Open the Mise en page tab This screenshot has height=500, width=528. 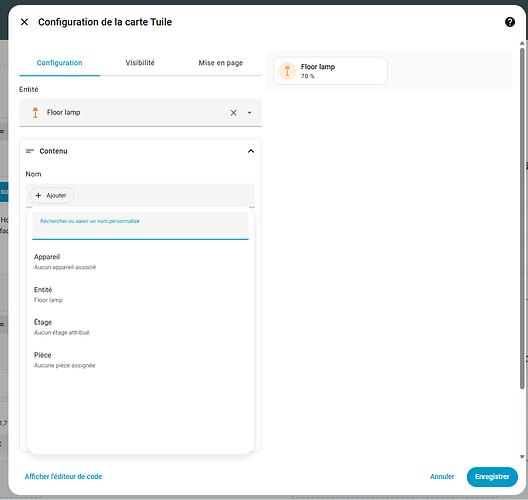221,63
